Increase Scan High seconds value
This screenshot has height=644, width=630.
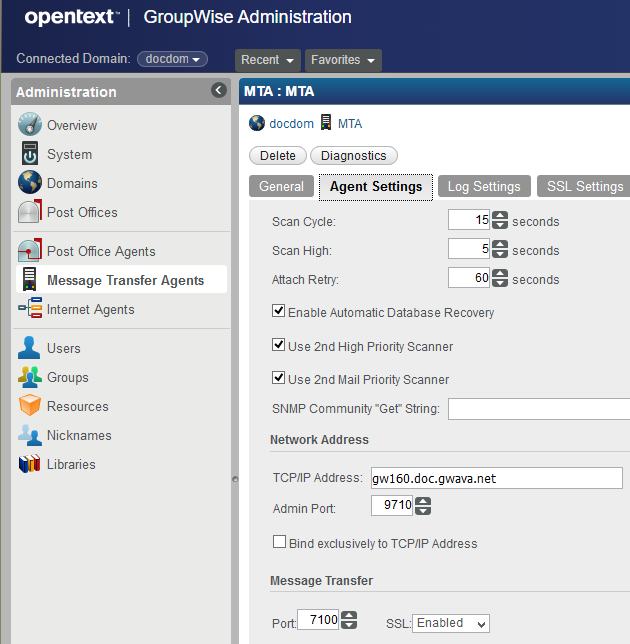click(x=500, y=244)
